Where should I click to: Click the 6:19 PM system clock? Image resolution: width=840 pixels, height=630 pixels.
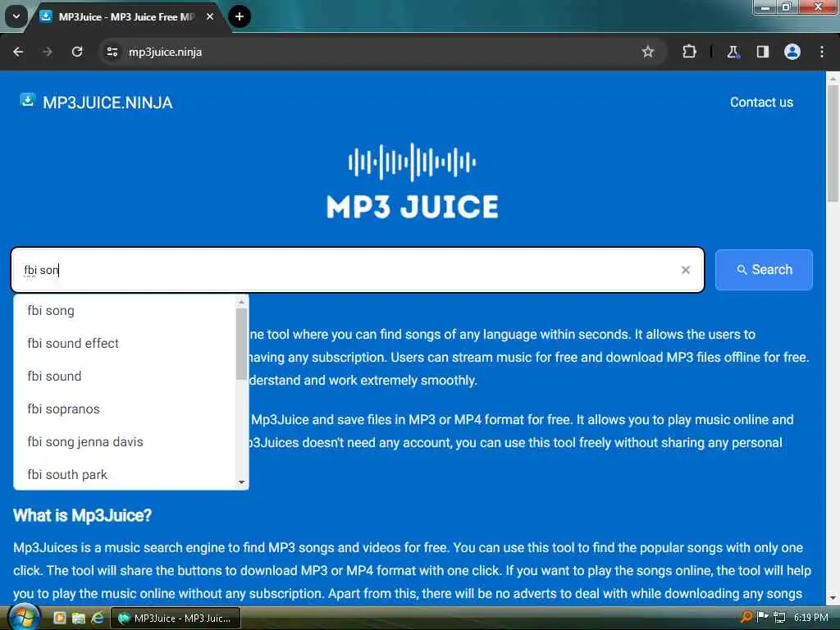pyautogui.click(x=810, y=618)
